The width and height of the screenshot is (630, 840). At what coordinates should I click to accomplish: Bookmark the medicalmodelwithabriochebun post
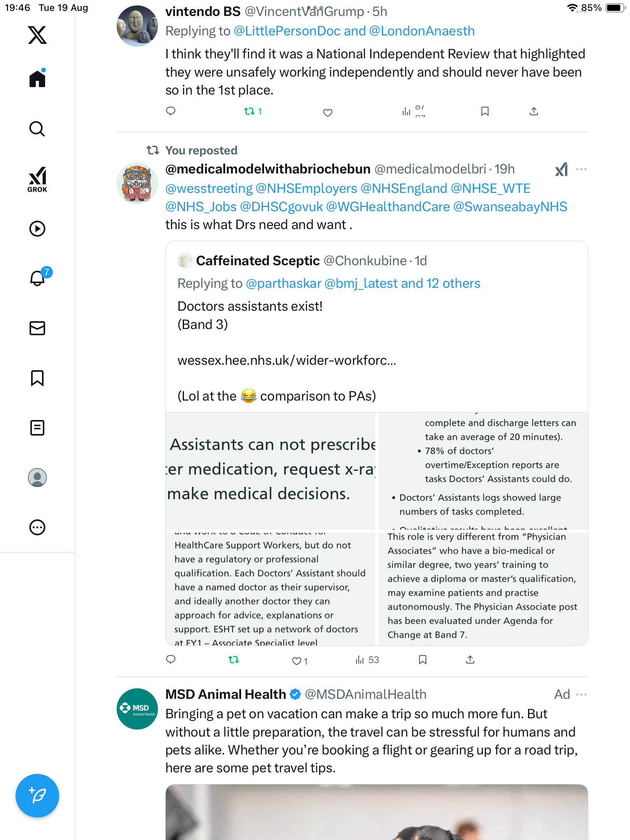coord(423,660)
